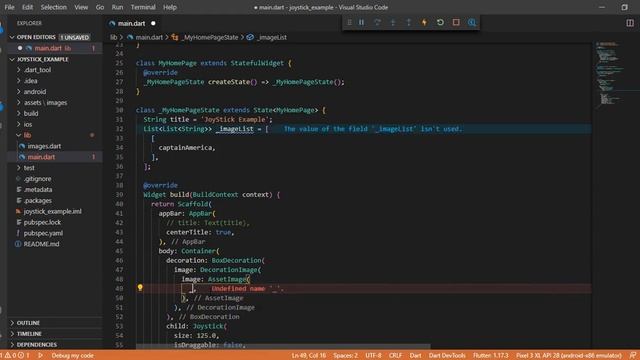Open Terminal menu
640x360 pixels.
coord(143,7)
